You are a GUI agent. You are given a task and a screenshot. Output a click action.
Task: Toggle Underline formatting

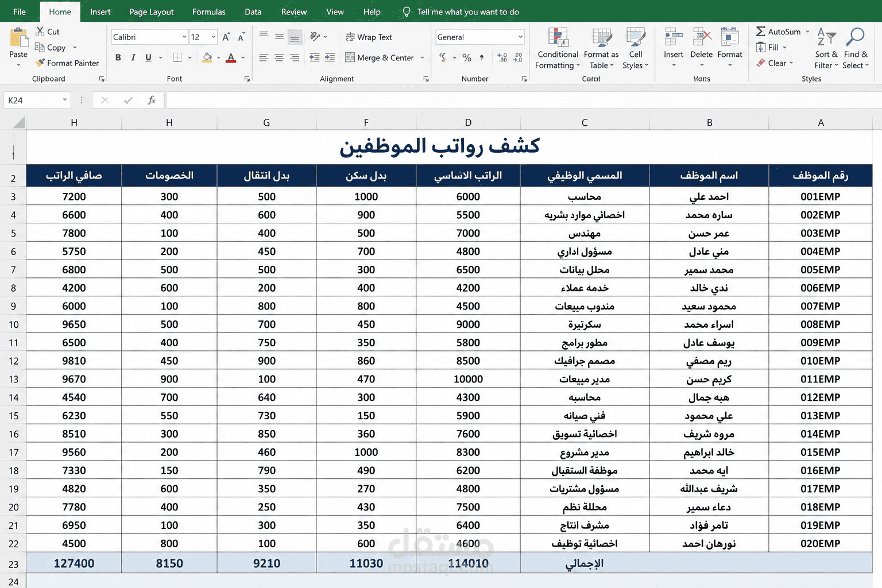148,57
